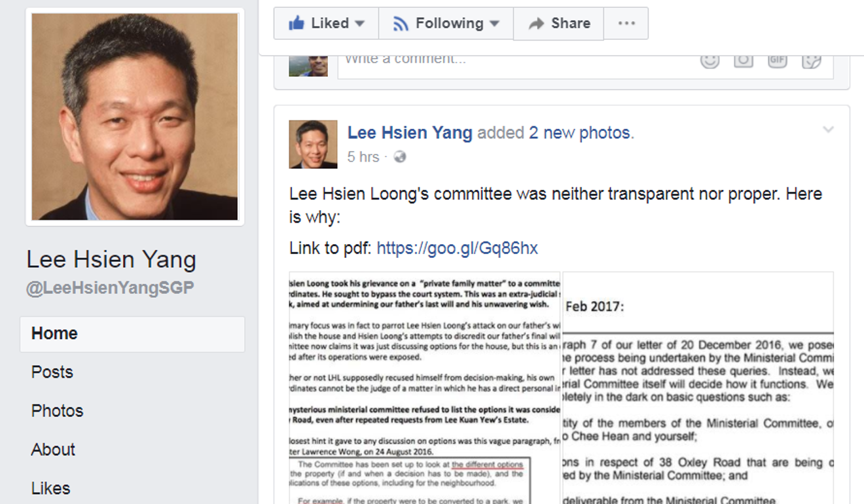Expand the post options chevron
864x504 pixels.
click(828, 130)
